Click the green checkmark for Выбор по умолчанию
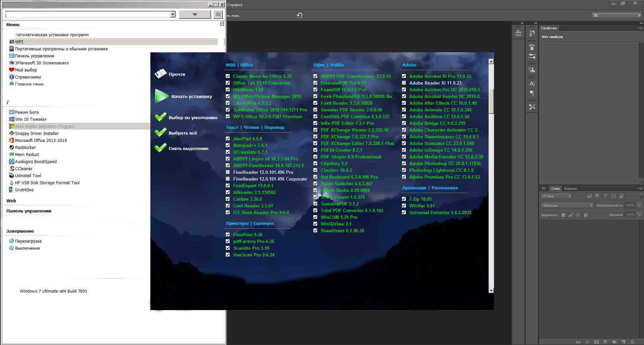The image size is (644, 345). (x=160, y=117)
